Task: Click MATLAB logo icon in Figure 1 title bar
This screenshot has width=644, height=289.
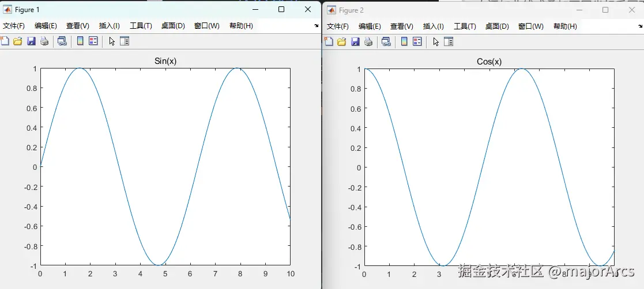Action: [7, 9]
